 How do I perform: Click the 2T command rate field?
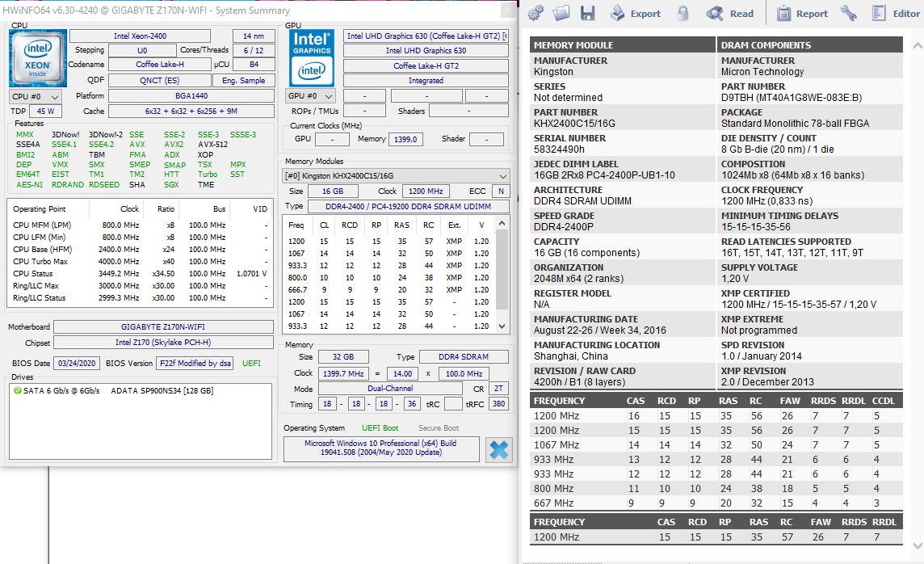[x=498, y=389]
